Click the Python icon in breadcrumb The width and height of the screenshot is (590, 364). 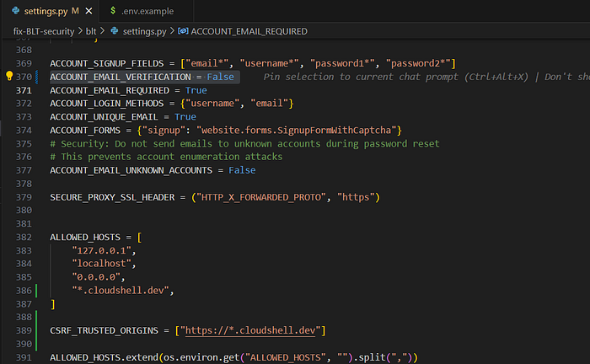point(115,31)
